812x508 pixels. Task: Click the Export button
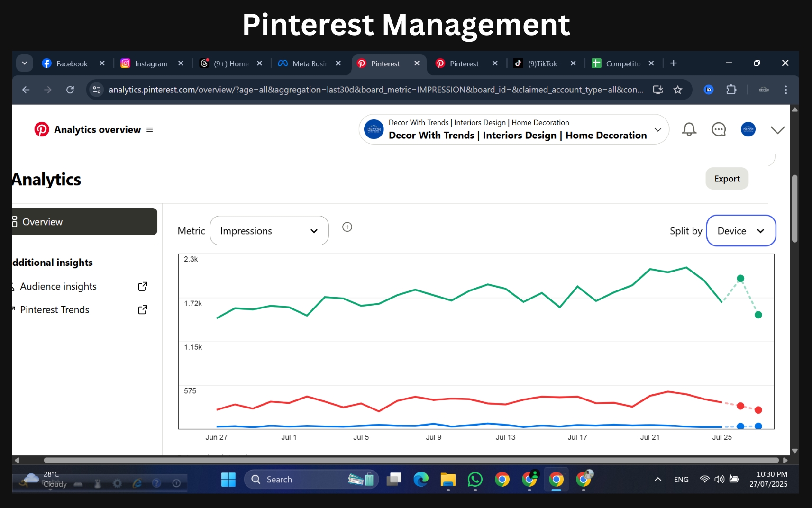727,179
